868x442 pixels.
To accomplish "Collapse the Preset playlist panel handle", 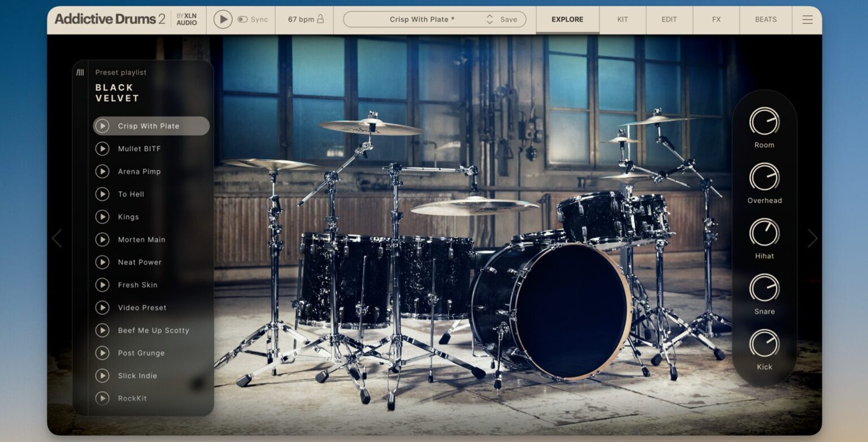I will [80, 72].
